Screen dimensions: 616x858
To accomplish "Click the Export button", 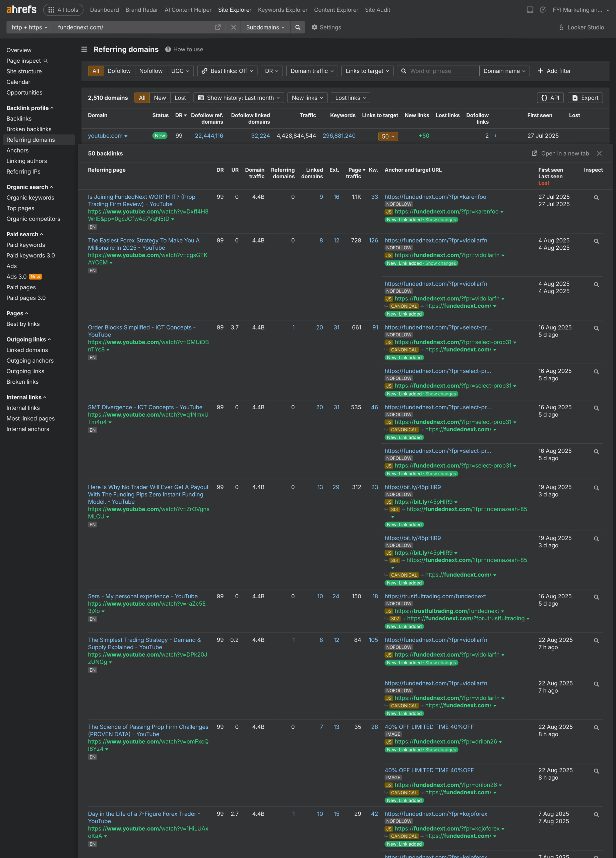I will (x=585, y=98).
